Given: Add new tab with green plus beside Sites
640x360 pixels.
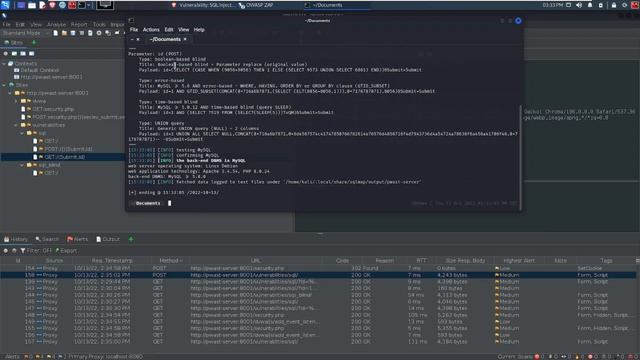Looking at the screenshot, I should tap(34, 42).
